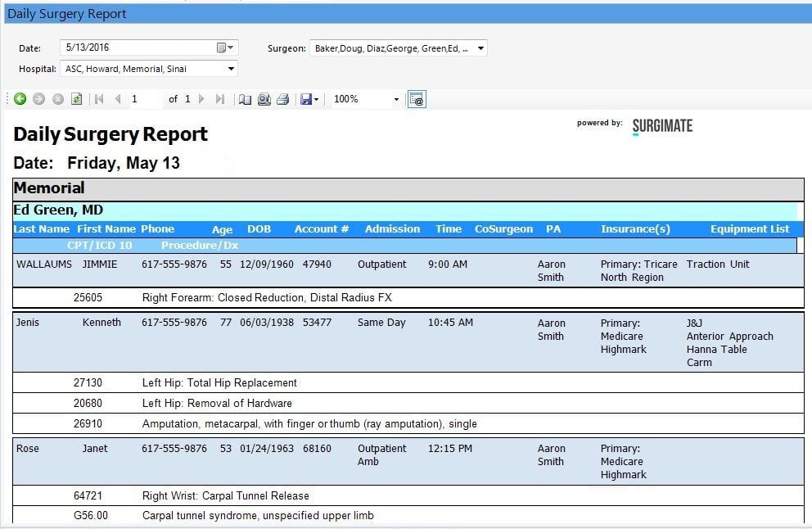Expand the Surgeon selection dropdown
812x529 pixels.
point(481,47)
